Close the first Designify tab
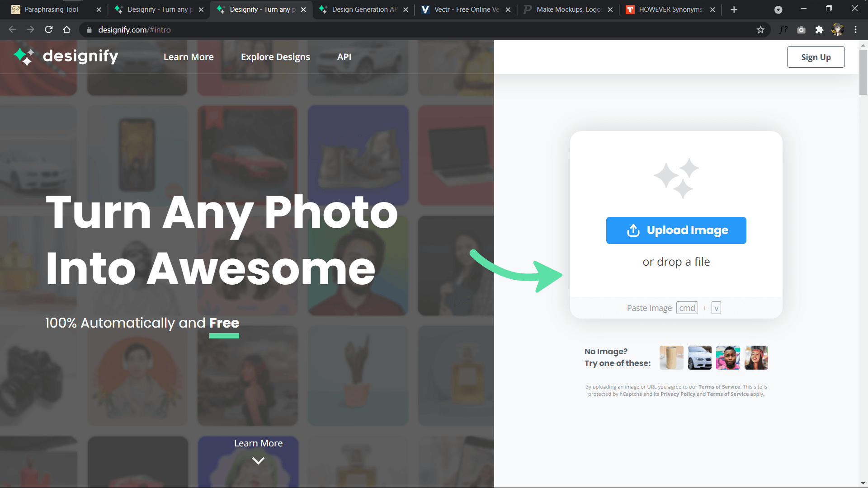Screen dimensions: 868x488 tap(201, 9)
